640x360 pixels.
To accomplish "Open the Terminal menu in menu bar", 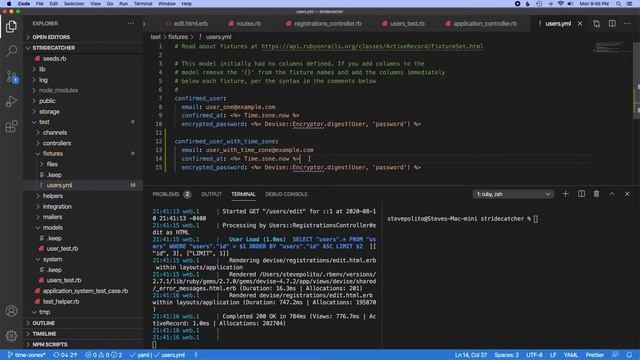I will (x=143, y=4).
